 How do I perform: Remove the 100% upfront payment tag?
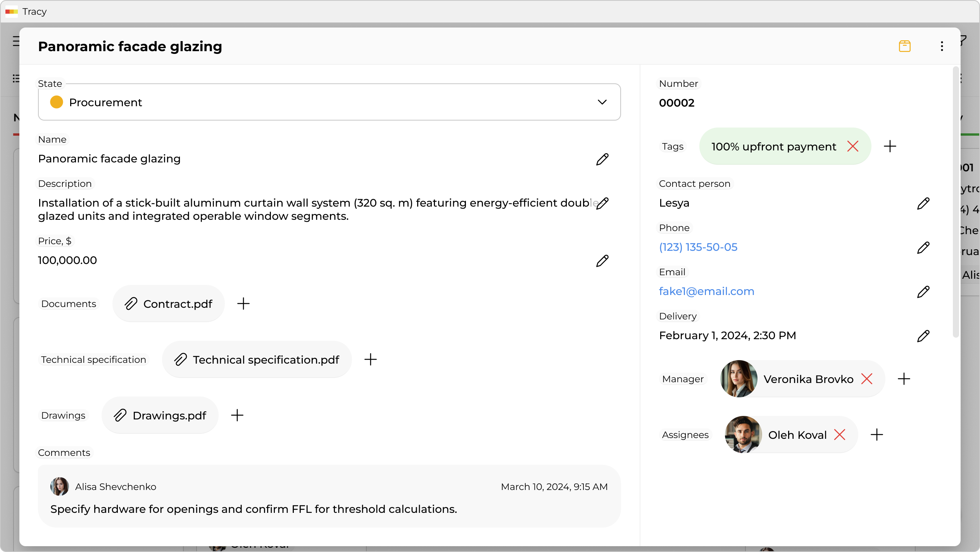click(x=852, y=147)
